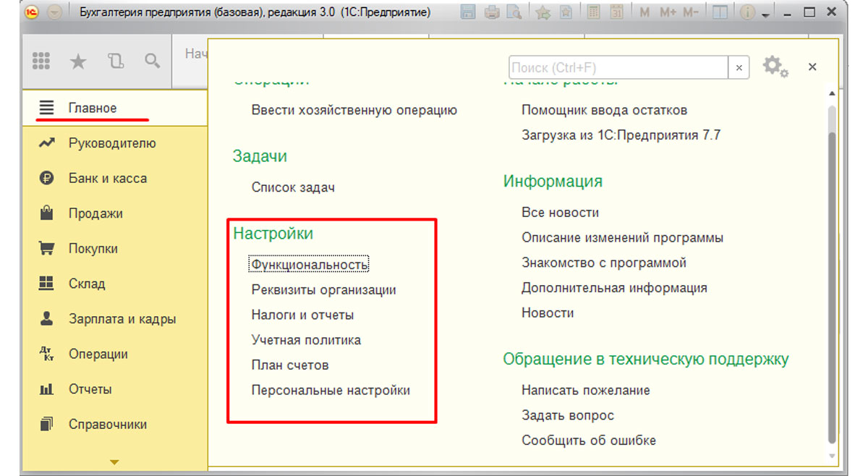Open the main menu dropdown beside the 1C logo

(54, 12)
